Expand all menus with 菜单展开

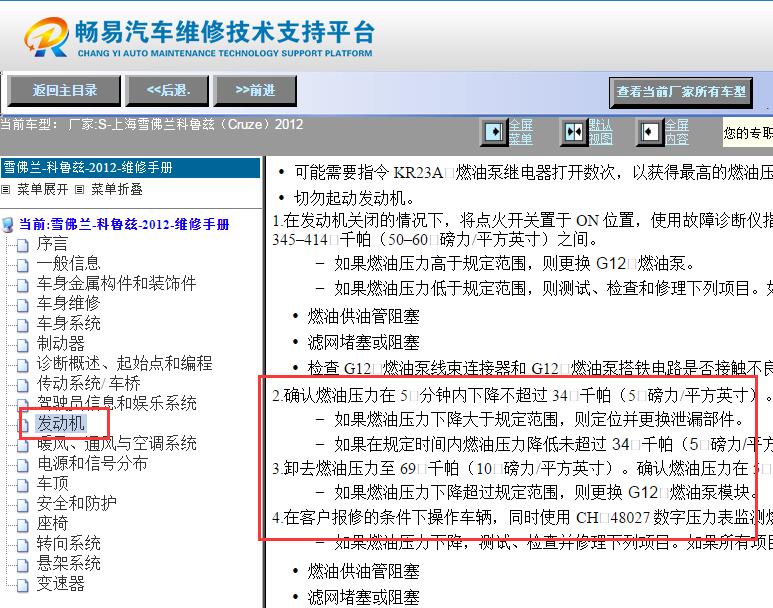click(x=42, y=189)
